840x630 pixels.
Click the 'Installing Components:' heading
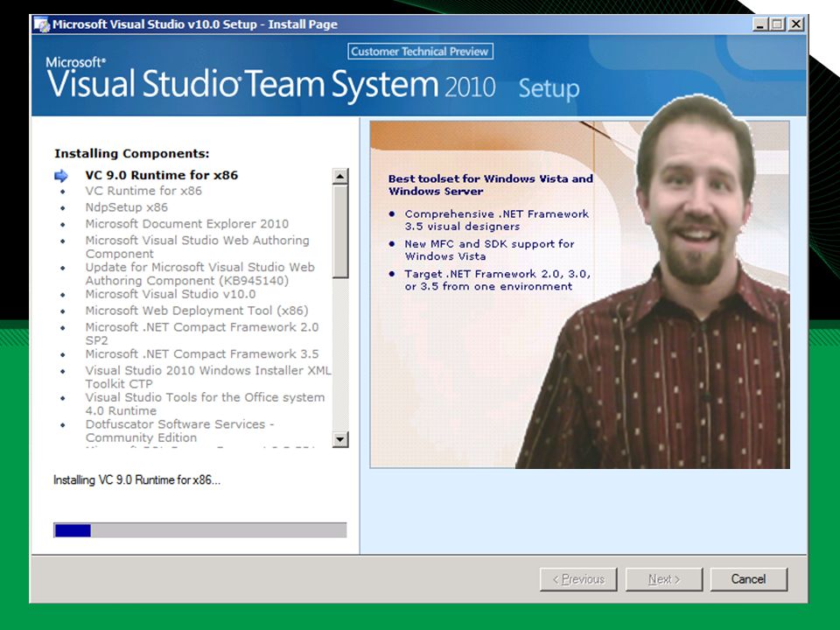tap(132, 153)
